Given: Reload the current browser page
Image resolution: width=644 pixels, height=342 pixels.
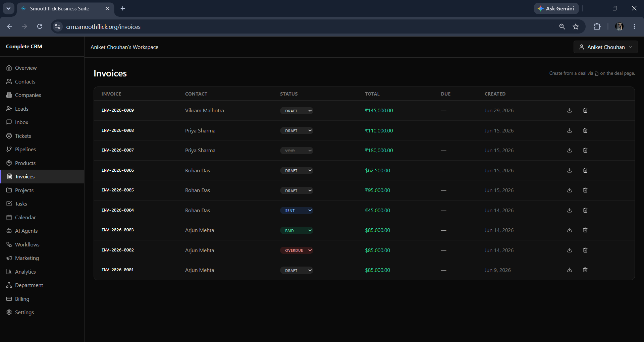Looking at the screenshot, I should 40,26.
